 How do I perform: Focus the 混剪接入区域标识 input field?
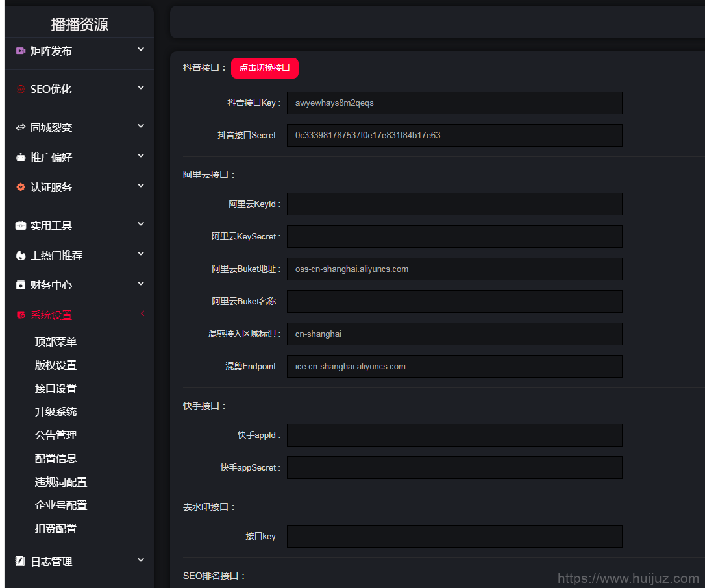pyautogui.click(x=454, y=334)
